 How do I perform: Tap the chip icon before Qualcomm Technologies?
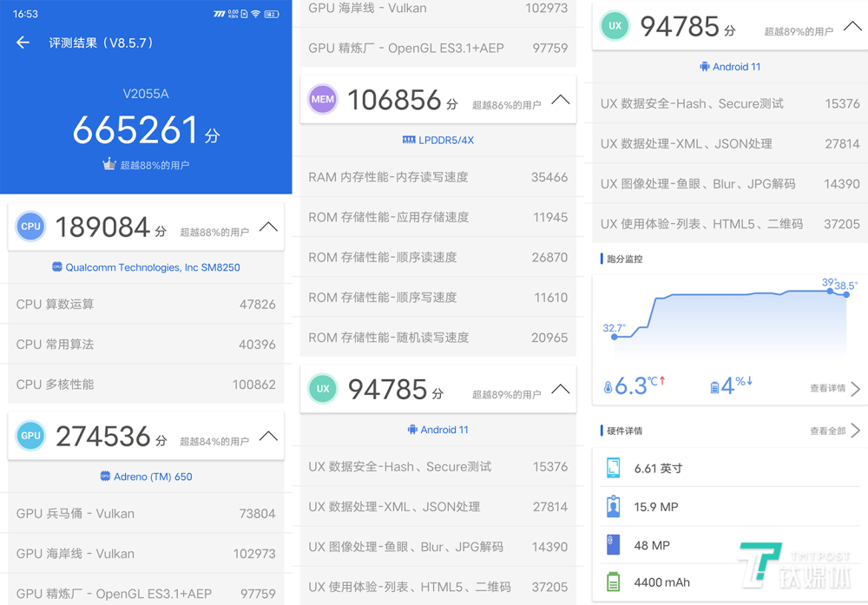(57, 266)
